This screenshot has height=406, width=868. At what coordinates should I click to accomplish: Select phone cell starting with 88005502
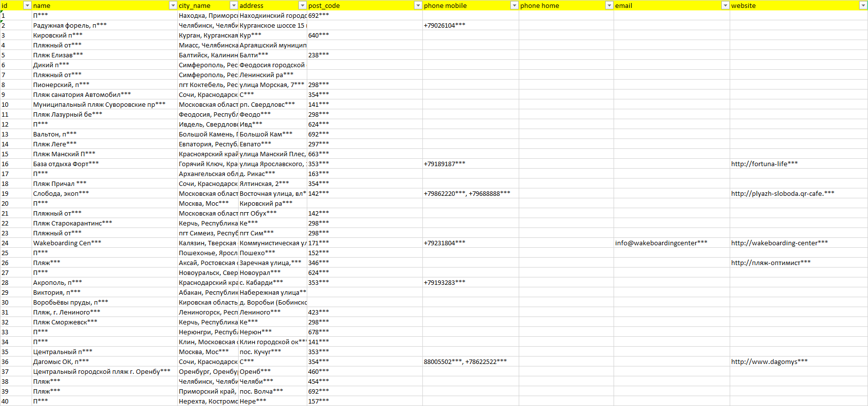[465, 361]
